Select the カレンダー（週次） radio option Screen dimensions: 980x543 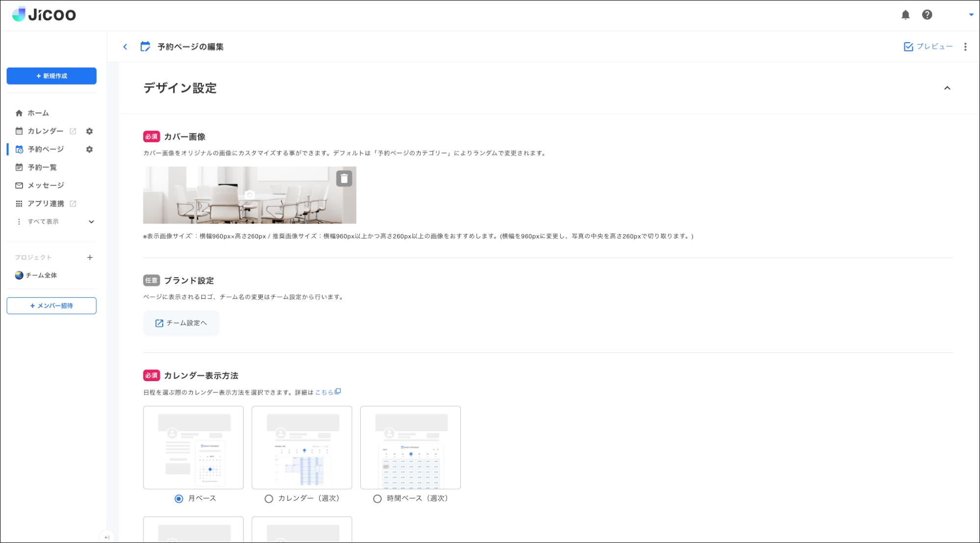coord(269,498)
